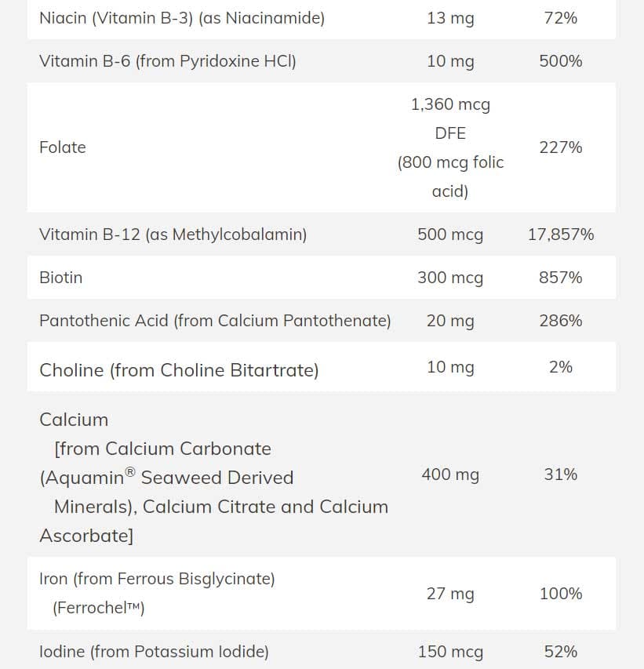Click the Choline (from Choline Bitartrate) label
This screenshot has height=669, width=644.
pos(179,370)
